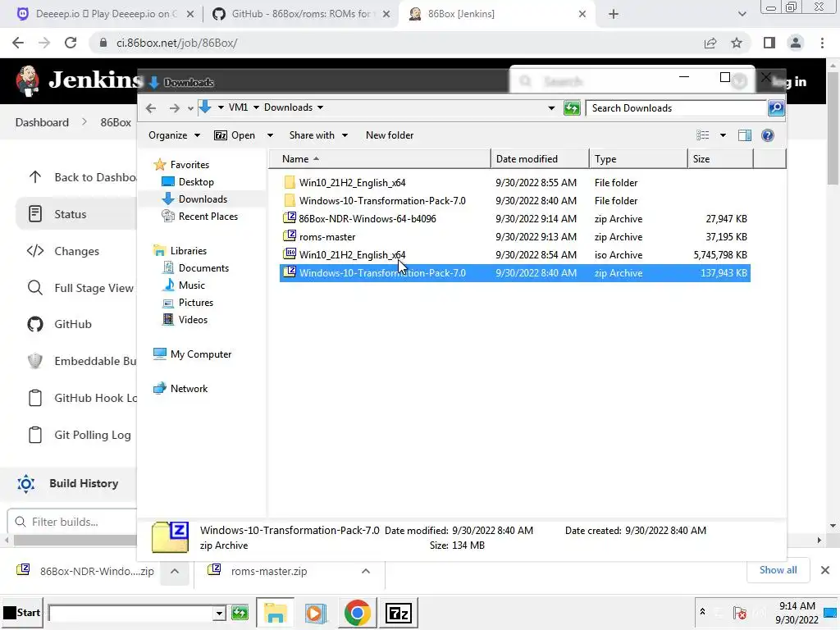Open the Win10_21H2_English_x64 iso file icon
The width and height of the screenshot is (840, 630).
(290, 254)
